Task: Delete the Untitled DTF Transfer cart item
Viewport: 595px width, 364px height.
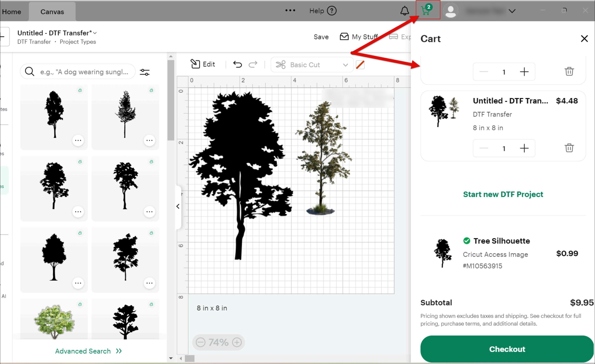Action: click(x=569, y=148)
